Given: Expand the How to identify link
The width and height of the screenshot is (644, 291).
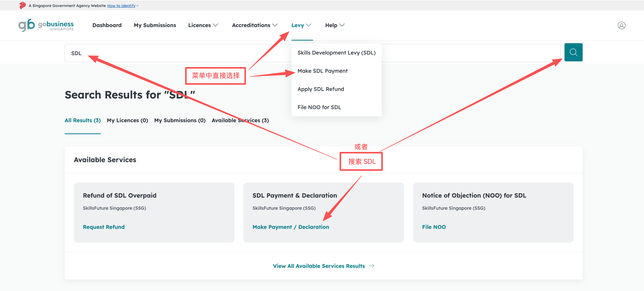Looking at the screenshot, I should [x=122, y=5].
